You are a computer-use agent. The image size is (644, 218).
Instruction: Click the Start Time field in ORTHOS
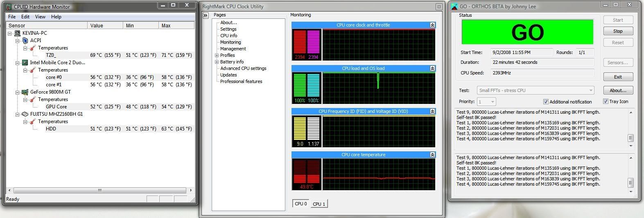click(522, 52)
